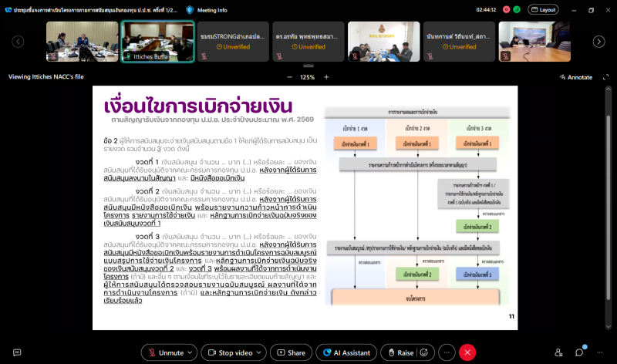Open the Layout menu
Viewport: 617px width, 364px height.
tap(542, 10)
